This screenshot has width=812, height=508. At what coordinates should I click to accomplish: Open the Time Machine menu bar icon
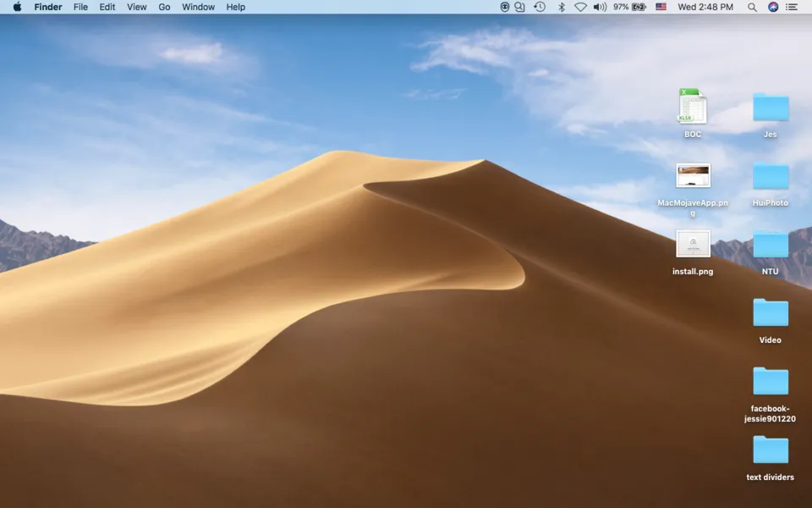click(540, 7)
